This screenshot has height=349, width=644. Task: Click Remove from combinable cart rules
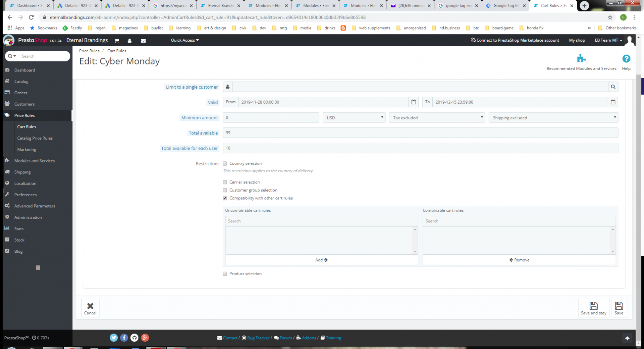point(519,260)
